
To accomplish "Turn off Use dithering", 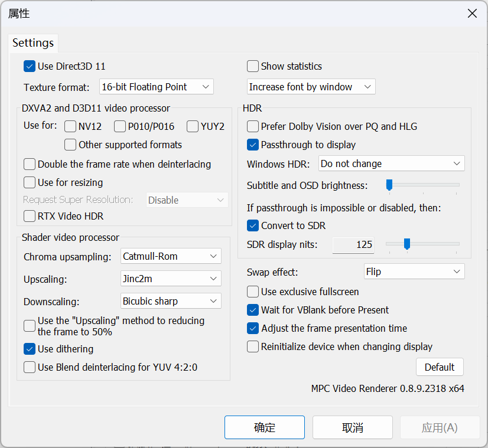I will tap(30, 349).
